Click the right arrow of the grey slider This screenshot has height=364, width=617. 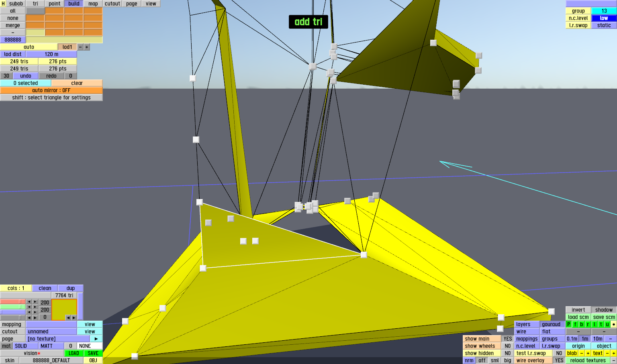click(x=35, y=317)
